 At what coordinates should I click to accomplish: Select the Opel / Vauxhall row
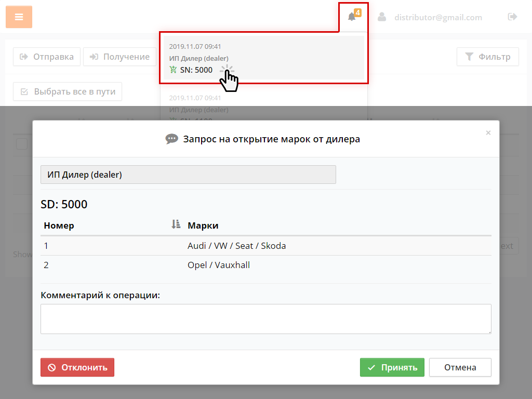click(x=265, y=265)
